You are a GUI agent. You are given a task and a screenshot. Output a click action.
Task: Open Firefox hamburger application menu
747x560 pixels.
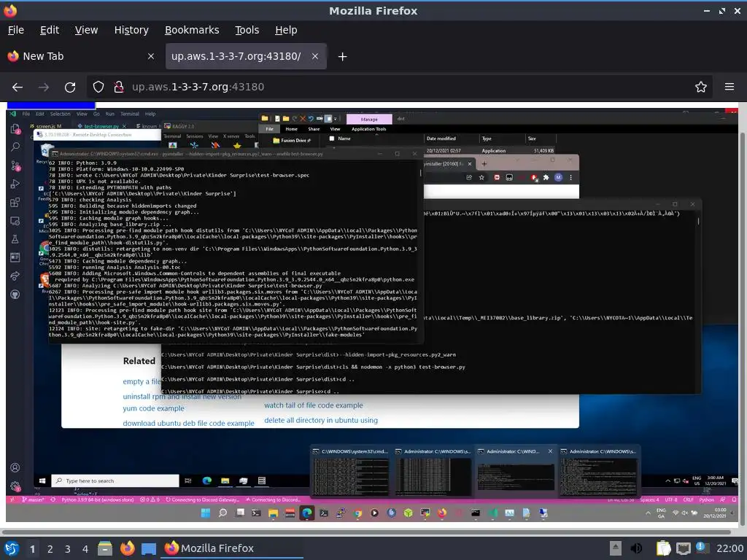pos(729,87)
